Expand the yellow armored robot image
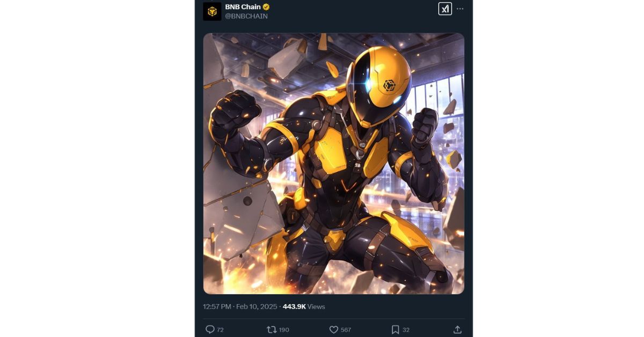 (333, 164)
